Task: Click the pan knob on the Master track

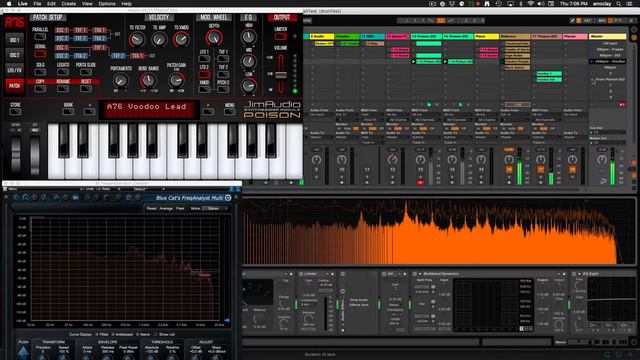Action: [x=602, y=160]
